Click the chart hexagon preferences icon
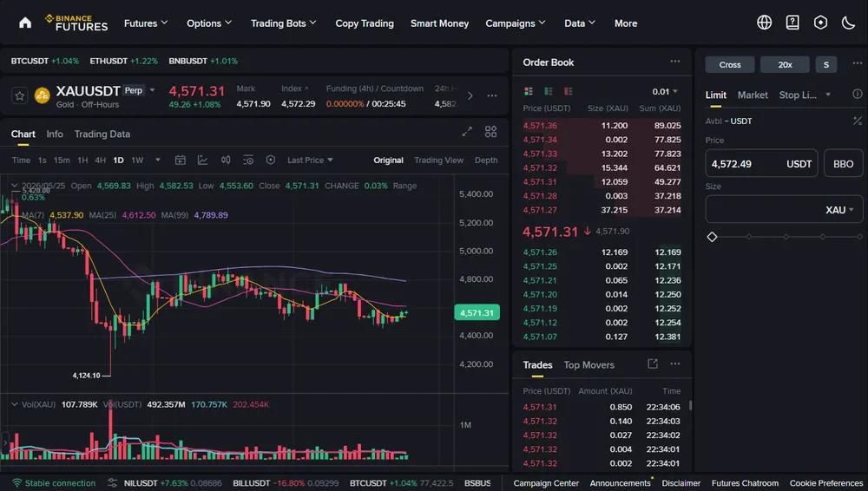The width and height of the screenshot is (868, 491). click(x=270, y=160)
